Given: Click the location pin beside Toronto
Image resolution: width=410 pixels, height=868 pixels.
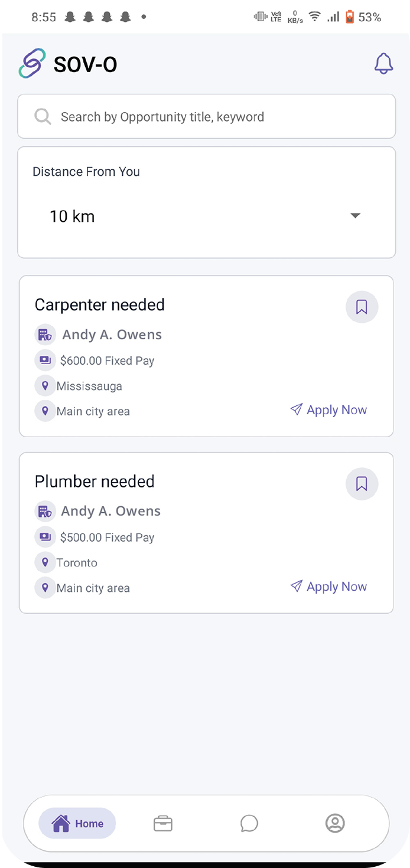Looking at the screenshot, I should (45, 562).
